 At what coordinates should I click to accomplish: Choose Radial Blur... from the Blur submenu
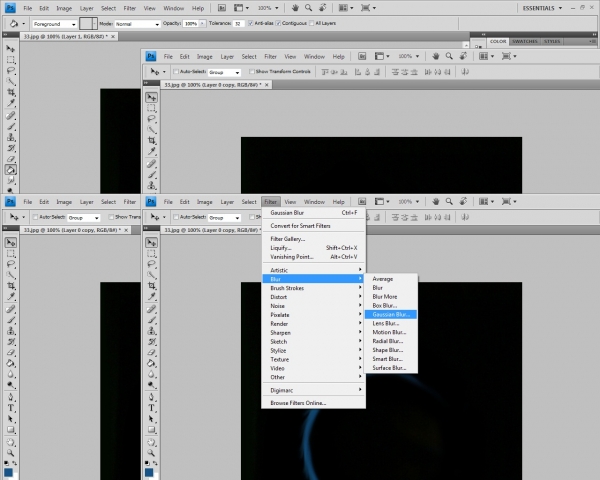[x=388, y=341]
